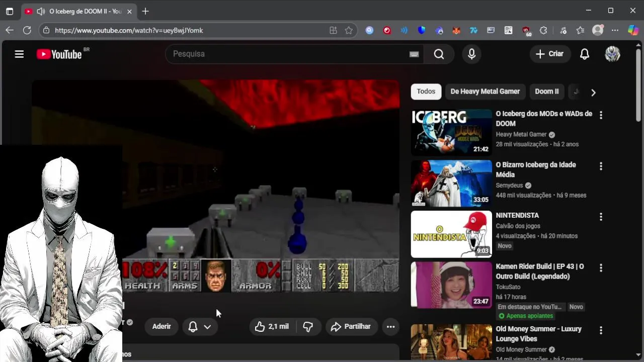Dislike the video with thumbs down
Screen dimensions: 644x362
coord(308,326)
